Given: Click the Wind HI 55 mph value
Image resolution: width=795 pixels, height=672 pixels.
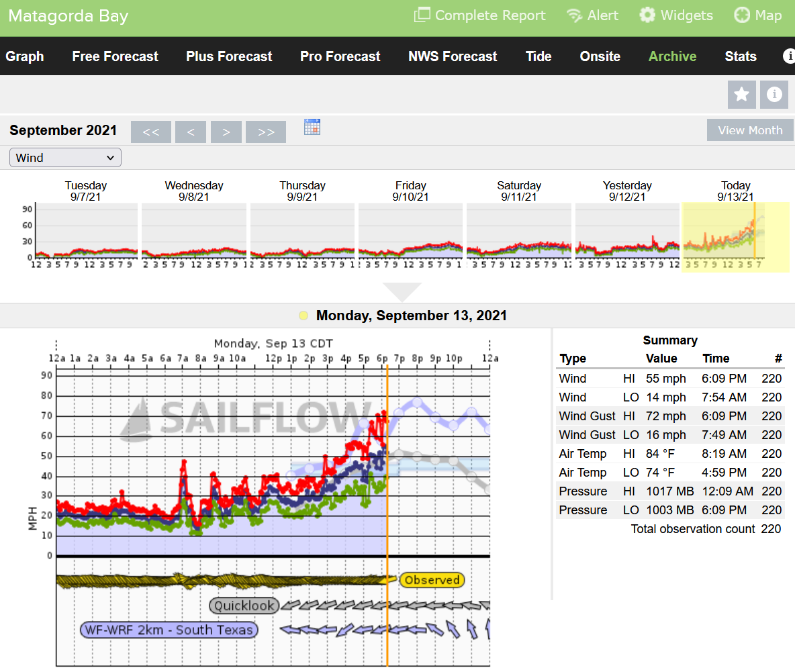Looking at the screenshot, I should 665,379.
